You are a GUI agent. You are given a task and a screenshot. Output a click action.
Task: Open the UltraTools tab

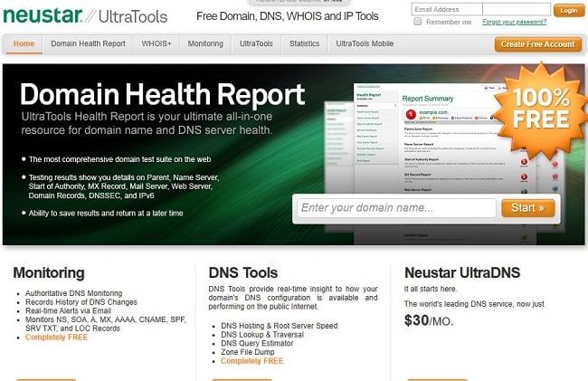point(256,43)
